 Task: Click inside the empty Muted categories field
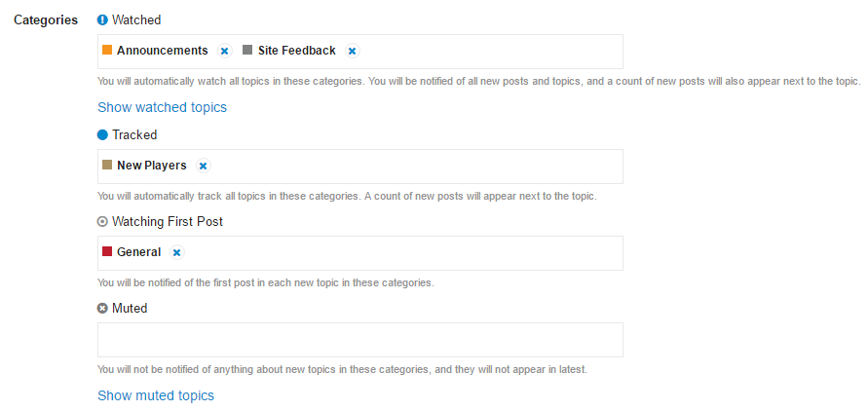point(360,340)
